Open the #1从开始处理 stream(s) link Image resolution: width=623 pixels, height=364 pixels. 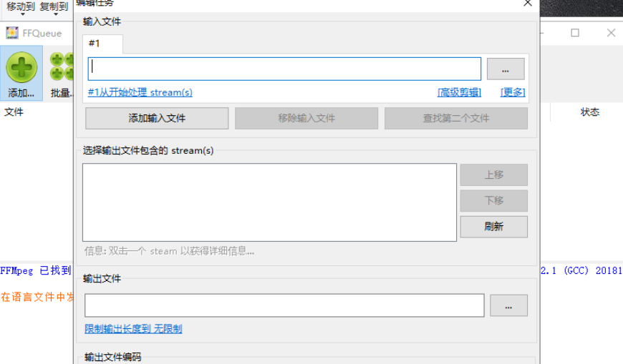pos(140,92)
